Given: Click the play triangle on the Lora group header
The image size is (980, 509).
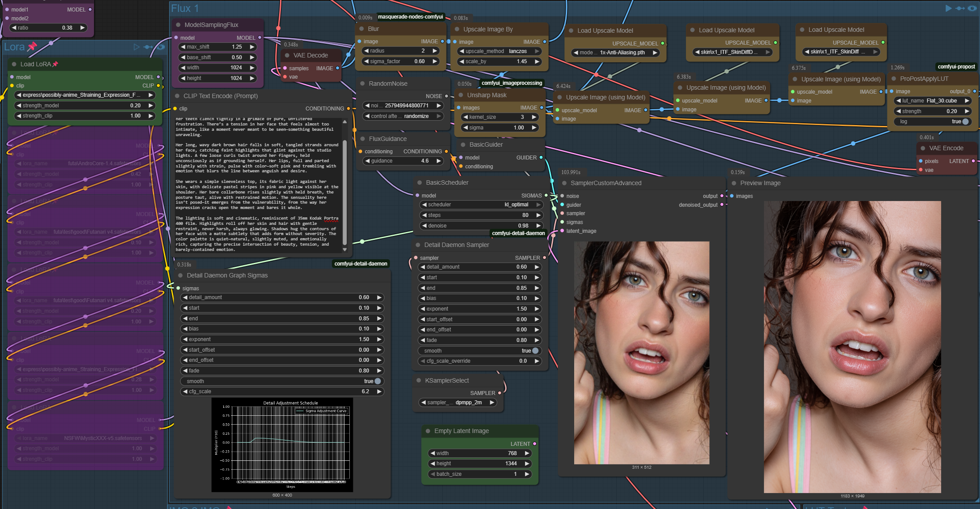Looking at the screenshot, I should tap(136, 47).
